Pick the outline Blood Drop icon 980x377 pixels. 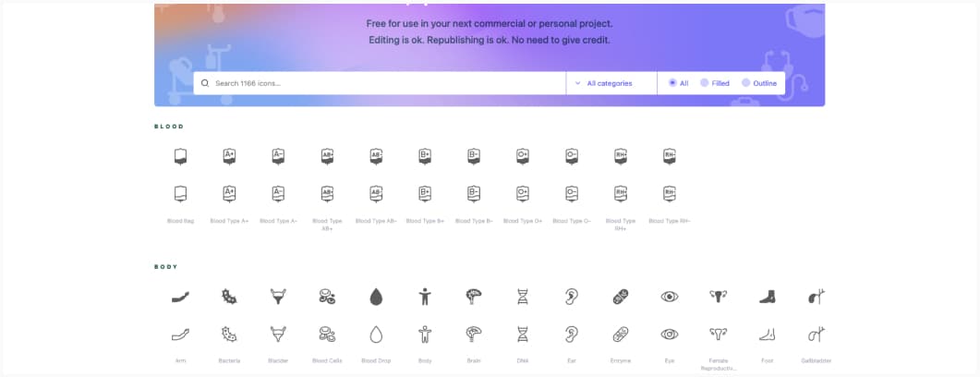click(x=376, y=334)
